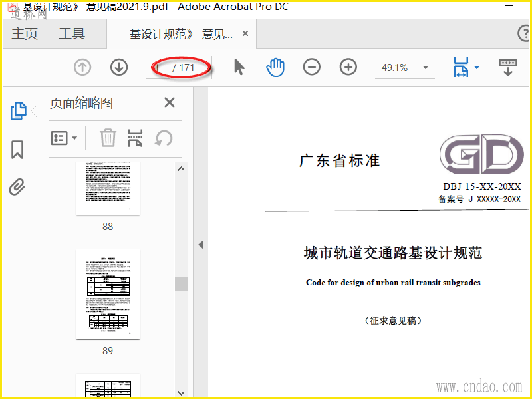Click the fit page width icon
This screenshot has width=532, height=399.
click(461, 67)
